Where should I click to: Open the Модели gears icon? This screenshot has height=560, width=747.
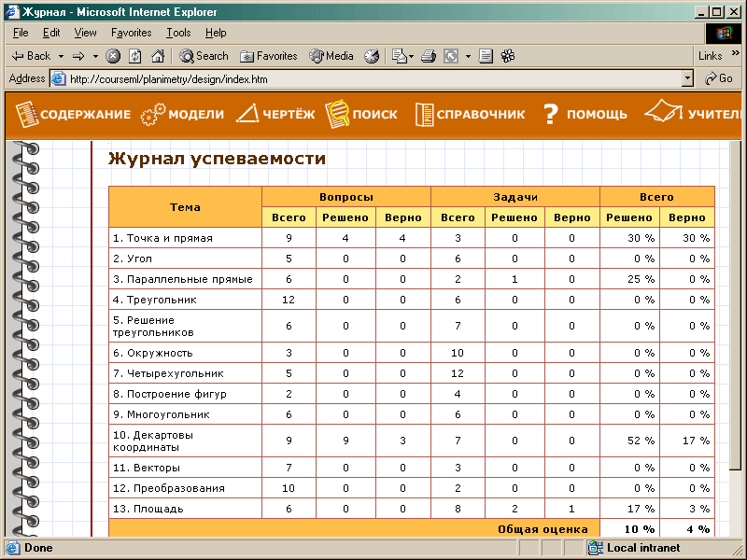point(153,115)
